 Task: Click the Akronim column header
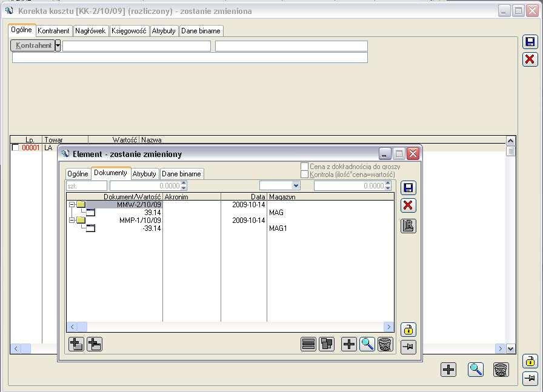192,197
